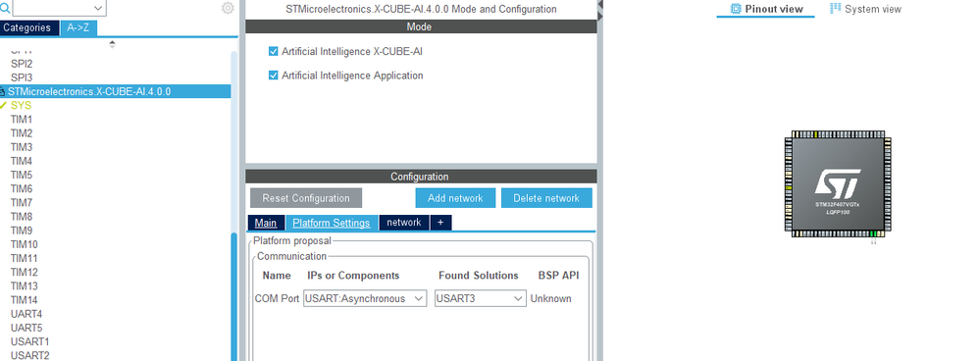The height and width of the screenshot is (361, 980).
Task: Click the Pinout view chip icon
Action: pyautogui.click(x=736, y=9)
